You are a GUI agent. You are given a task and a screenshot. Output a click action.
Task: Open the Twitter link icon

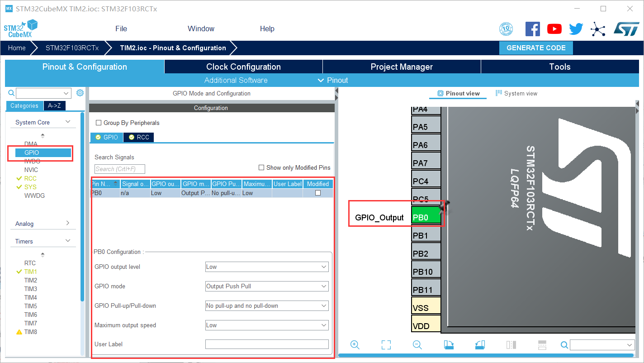click(x=576, y=29)
